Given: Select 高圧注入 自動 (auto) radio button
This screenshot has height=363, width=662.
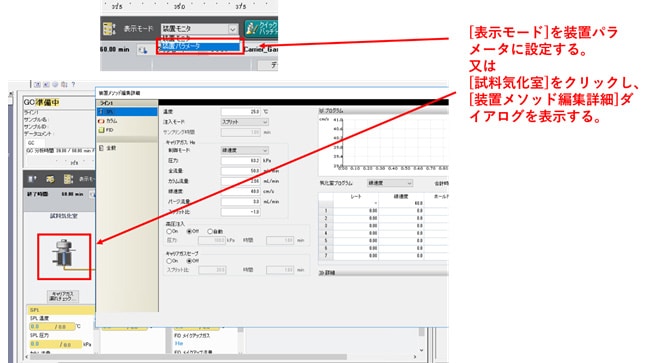Looking at the screenshot, I should pos(210,231).
